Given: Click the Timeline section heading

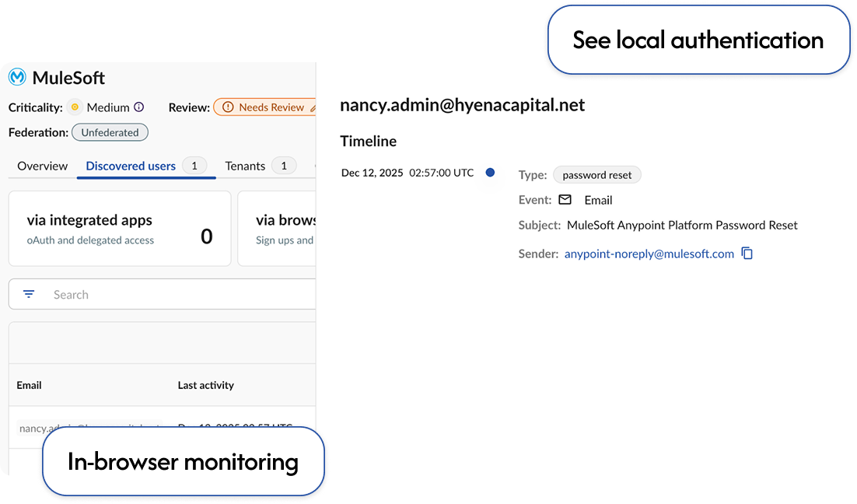Looking at the screenshot, I should [x=369, y=141].
